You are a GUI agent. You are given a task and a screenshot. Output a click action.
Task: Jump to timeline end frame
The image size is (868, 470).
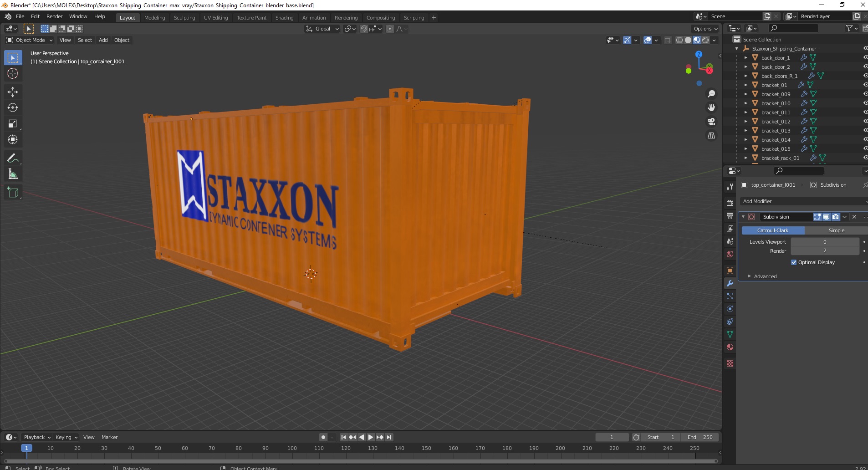[x=389, y=437]
